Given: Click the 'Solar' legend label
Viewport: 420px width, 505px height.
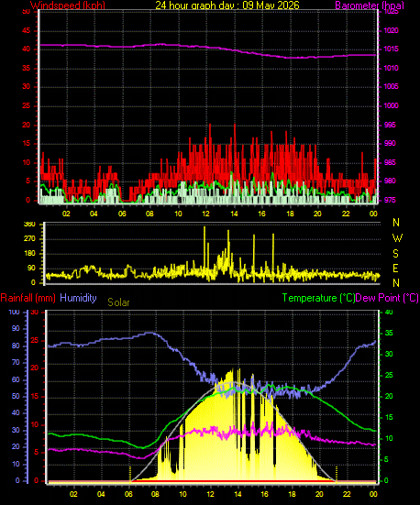Looking at the screenshot, I should pos(118,302).
